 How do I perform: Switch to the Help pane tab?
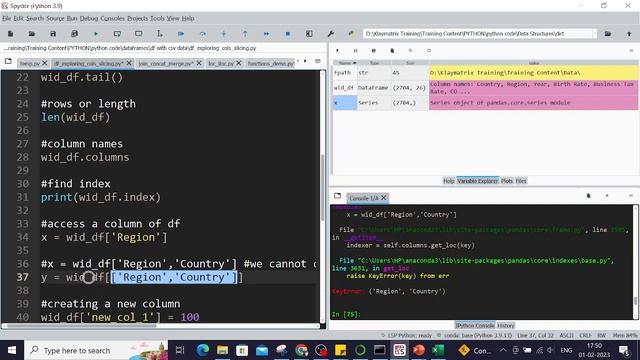point(449,181)
